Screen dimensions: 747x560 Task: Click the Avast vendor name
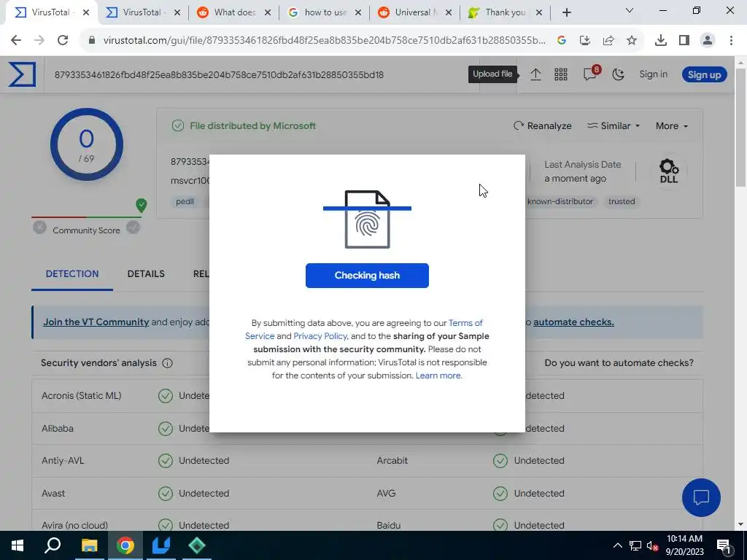[x=53, y=494]
